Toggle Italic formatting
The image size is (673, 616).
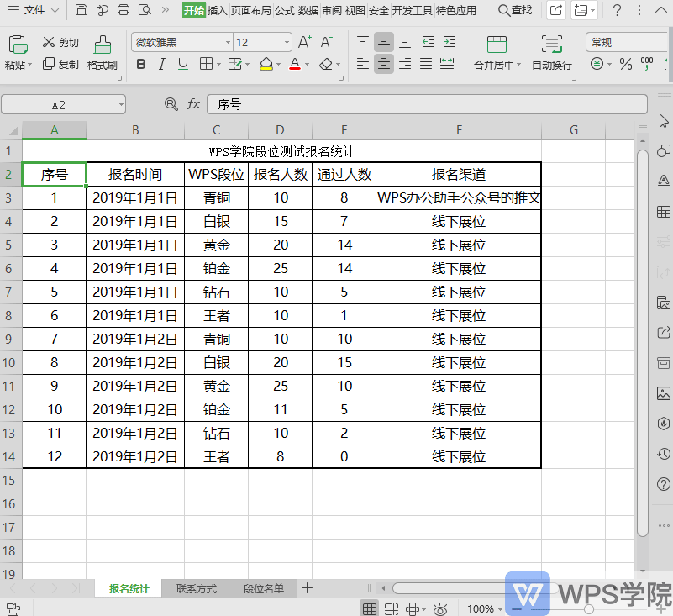[x=162, y=65]
